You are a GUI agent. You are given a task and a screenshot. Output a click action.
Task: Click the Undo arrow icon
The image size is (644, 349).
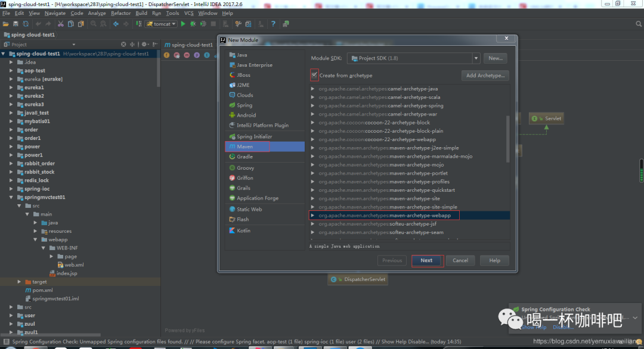click(x=38, y=24)
